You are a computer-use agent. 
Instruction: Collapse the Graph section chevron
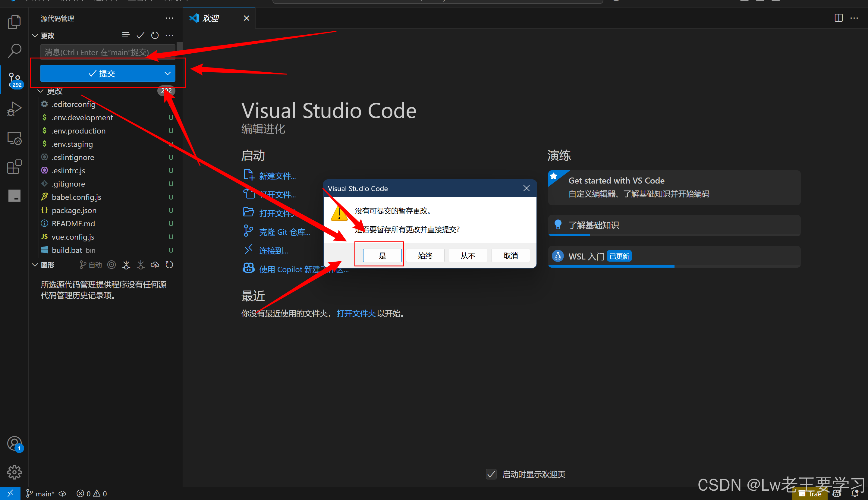click(x=35, y=265)
